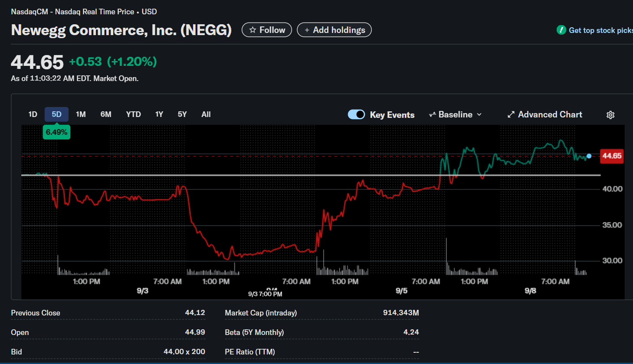Click the +0.53 price change figure
The width and height of the screenshot is (633, 364).
click(85, 62)
